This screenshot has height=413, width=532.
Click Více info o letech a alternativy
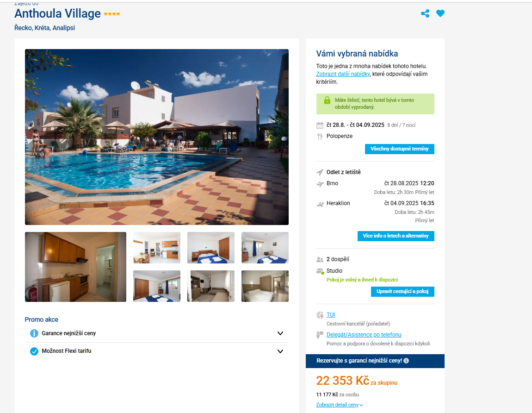coord(396,236)
